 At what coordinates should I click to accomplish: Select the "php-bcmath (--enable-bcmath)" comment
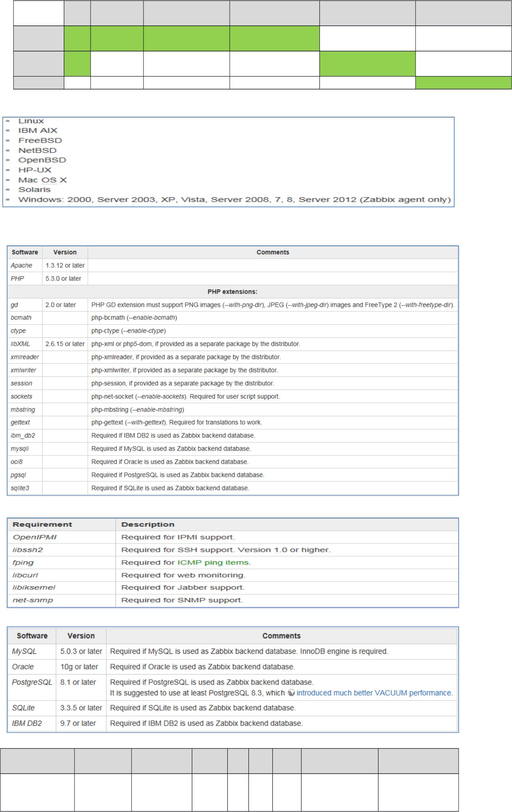pyautogui.click(x=134, y=318)
